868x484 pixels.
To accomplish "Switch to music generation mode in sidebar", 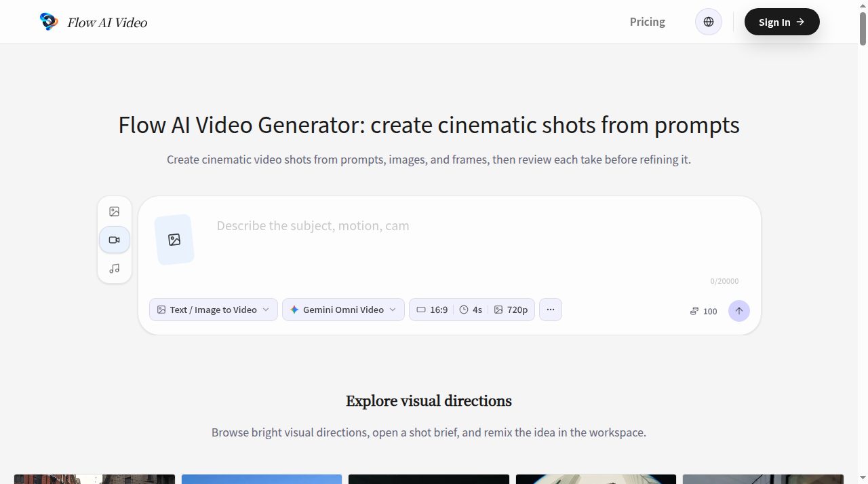I will (x=115, y=268).
